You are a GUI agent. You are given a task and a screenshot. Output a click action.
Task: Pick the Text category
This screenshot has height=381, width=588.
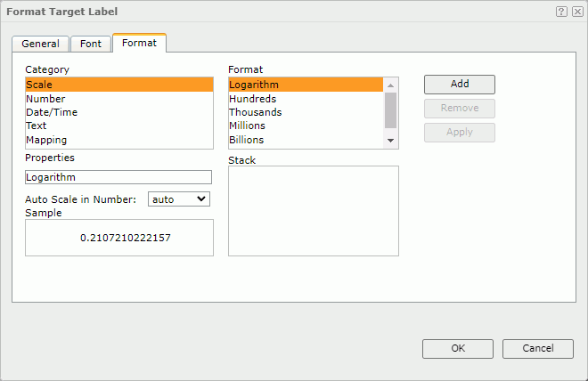[x=37, y=126]
